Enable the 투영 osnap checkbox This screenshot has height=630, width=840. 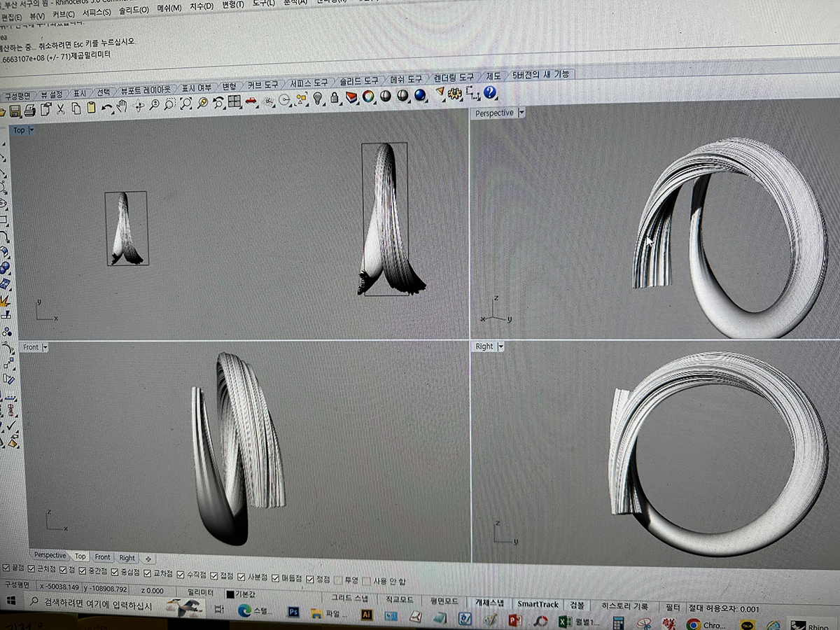[x=339, y=580]
